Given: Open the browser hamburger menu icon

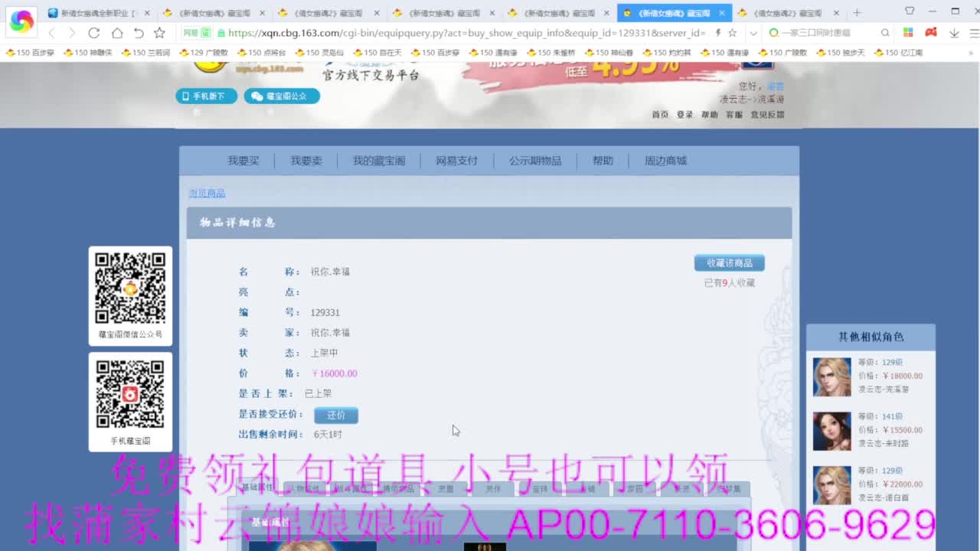Looking at the screenshot, I should pos(973,34).
